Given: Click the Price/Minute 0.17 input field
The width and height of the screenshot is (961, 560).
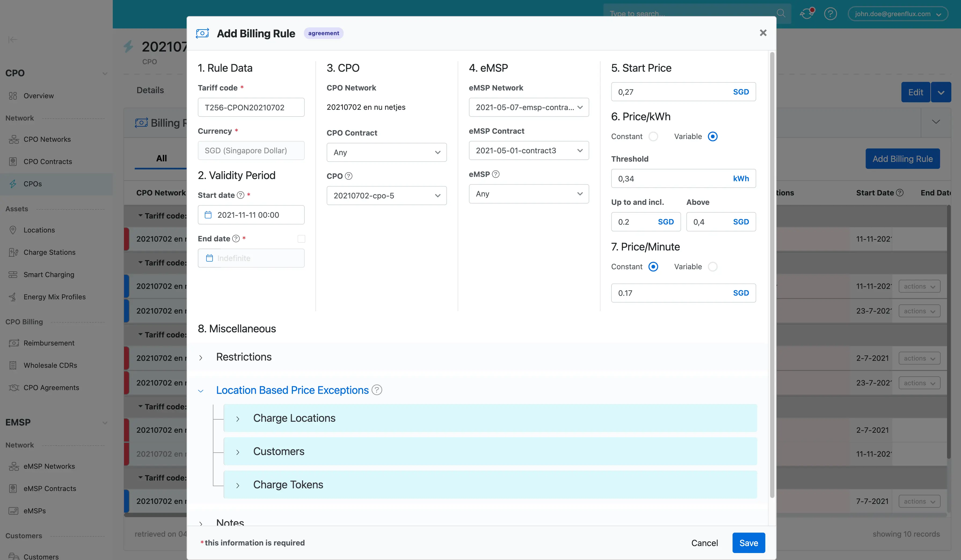Looking at the screenshot, I should point(683,293).
